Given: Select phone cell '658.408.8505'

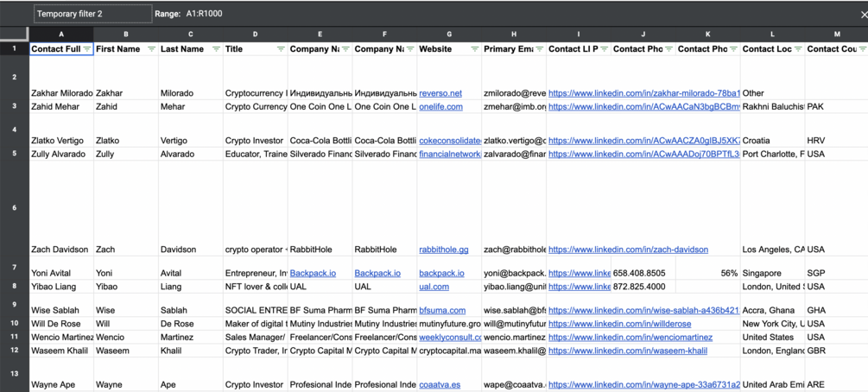Looking at the screenshot, I should (643, 268).
